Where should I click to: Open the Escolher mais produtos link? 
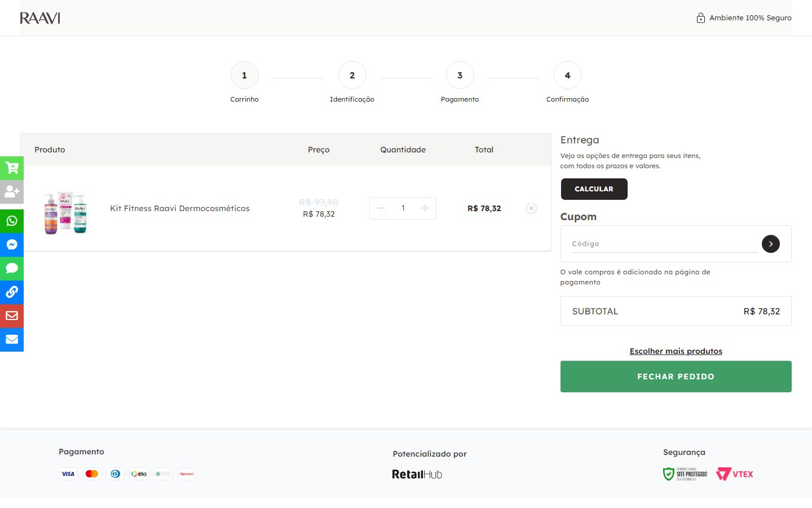click(x=676, y=351)
